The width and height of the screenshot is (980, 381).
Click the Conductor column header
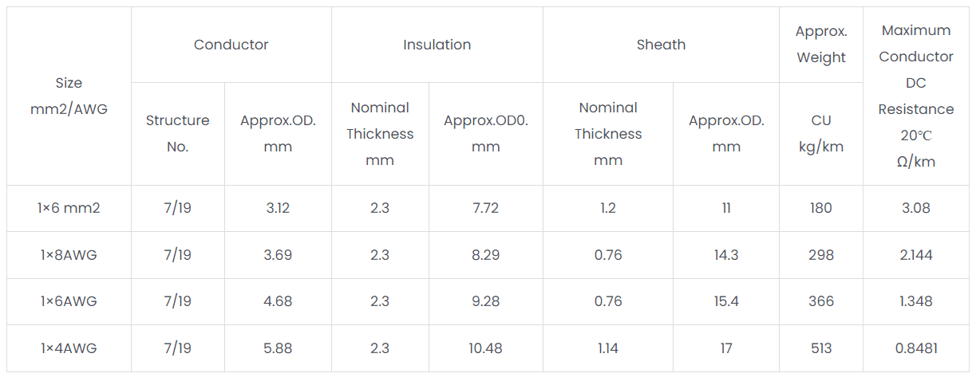pos(231,45)
